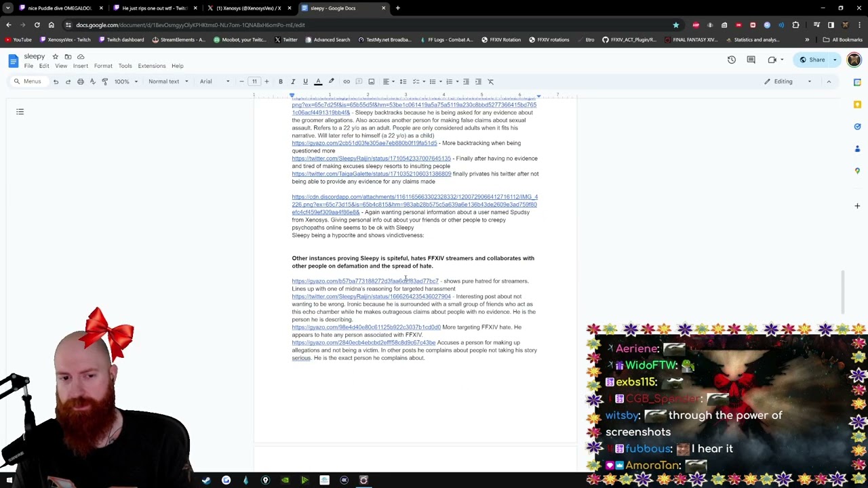Click the document vertical scrollbar thumb
868x488 pixels.
(843, 291)
